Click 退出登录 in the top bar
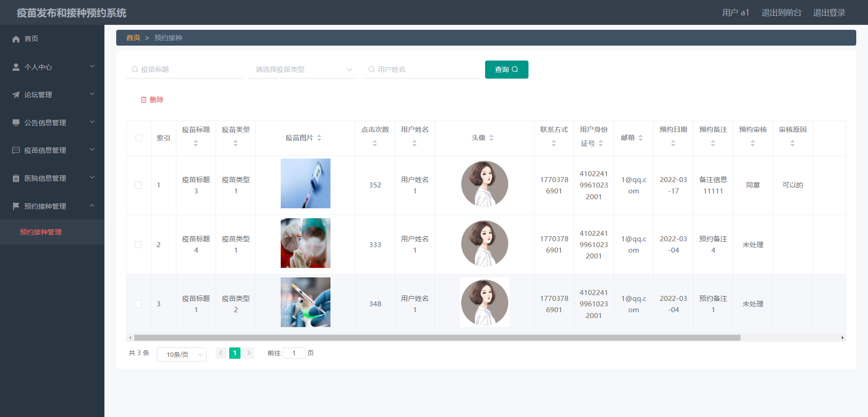The height and width of the screenshot is (417, 868). tap(829, 13)
